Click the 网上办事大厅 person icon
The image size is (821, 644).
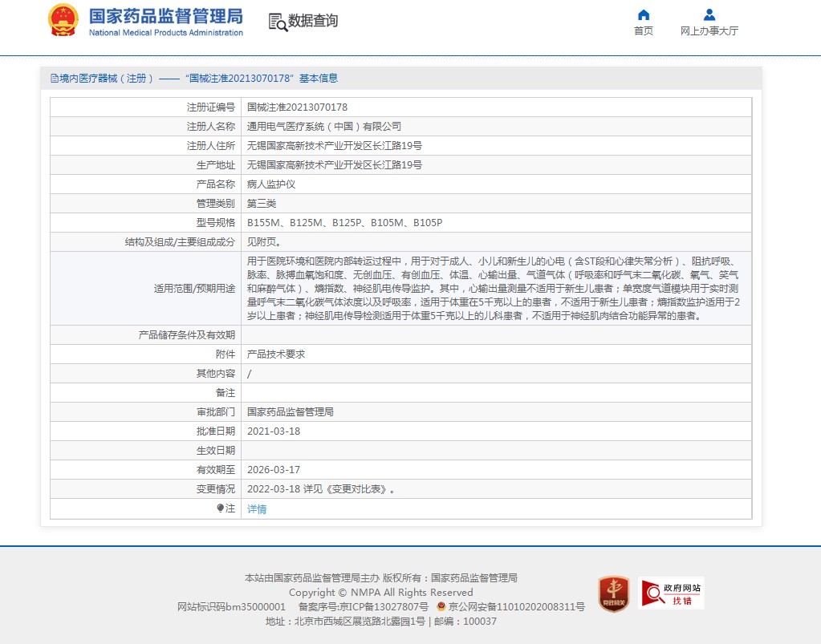tap(709, 14)
